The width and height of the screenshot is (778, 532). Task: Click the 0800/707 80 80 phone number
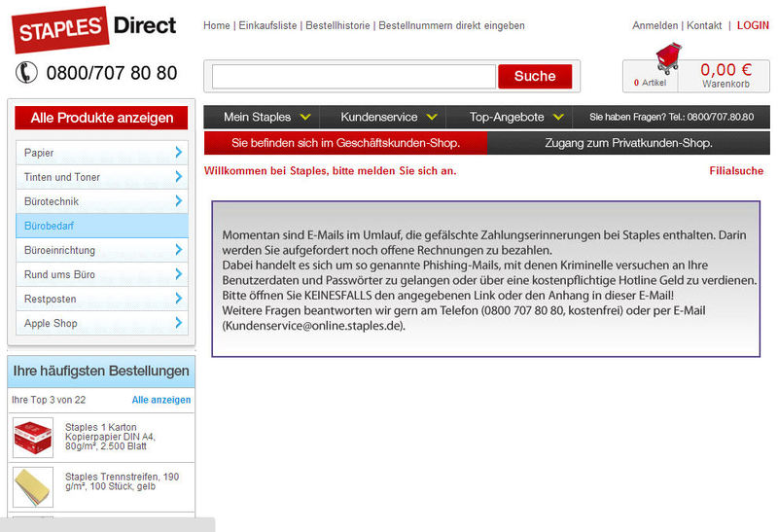112,73
